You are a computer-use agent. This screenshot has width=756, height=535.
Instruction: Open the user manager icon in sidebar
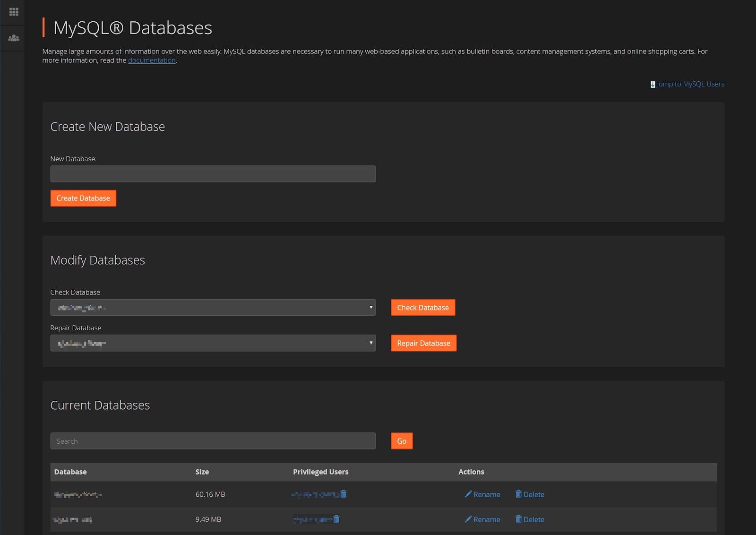[x=14, y=38]
